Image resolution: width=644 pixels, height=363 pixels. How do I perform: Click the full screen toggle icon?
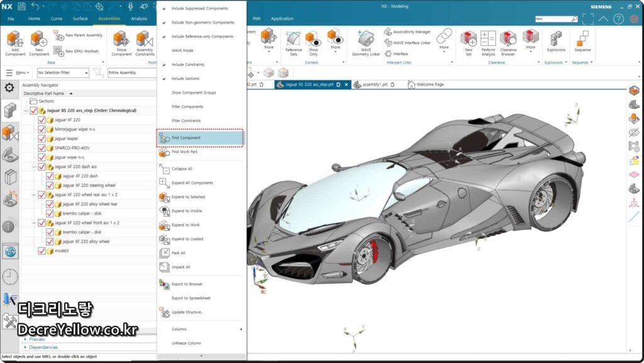tap(588, 19)
